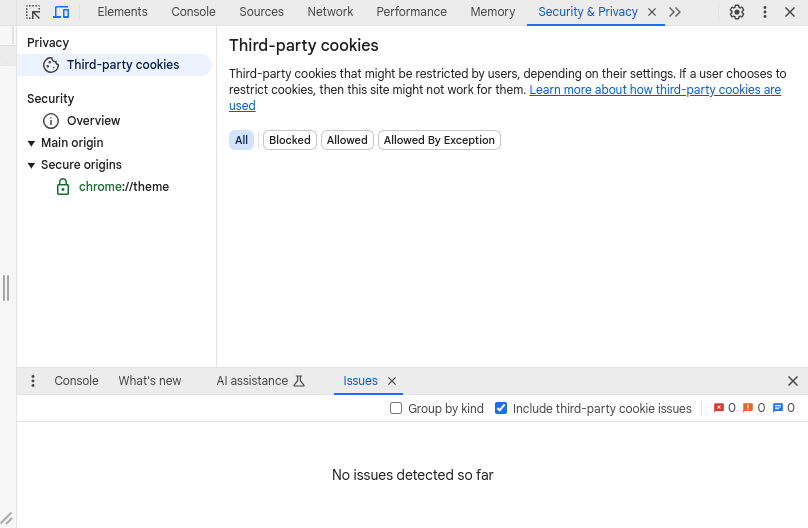This screenshot has width=808, height=528.
Task: Close the Issues drawer tab
Action: pyautogui.click(x=392, y=381)
